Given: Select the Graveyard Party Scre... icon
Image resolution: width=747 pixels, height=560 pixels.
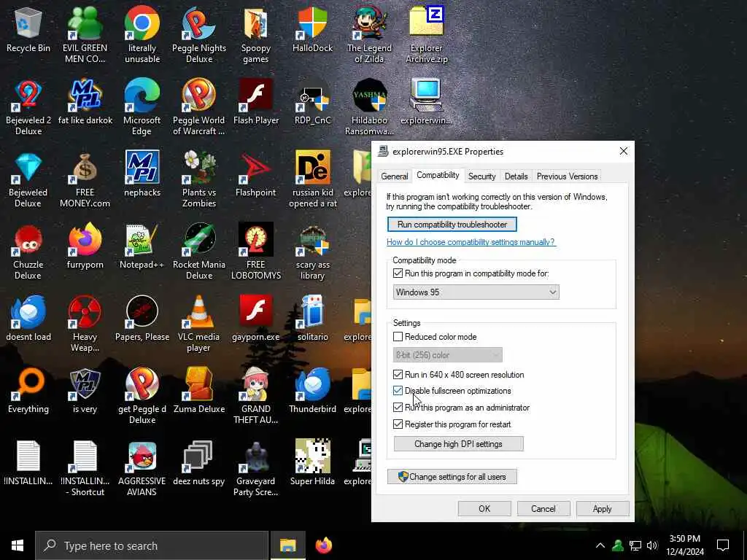Looking at the screenshot, I should tap(256, 468).
